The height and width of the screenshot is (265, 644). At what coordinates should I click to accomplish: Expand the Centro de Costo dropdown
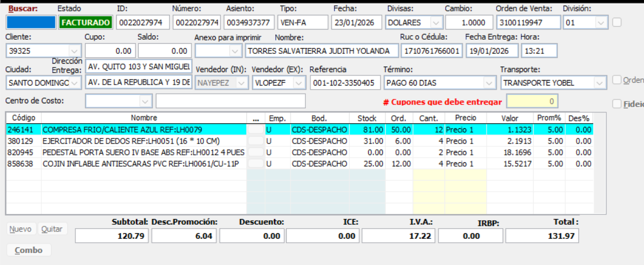click(x=146, y=101)
